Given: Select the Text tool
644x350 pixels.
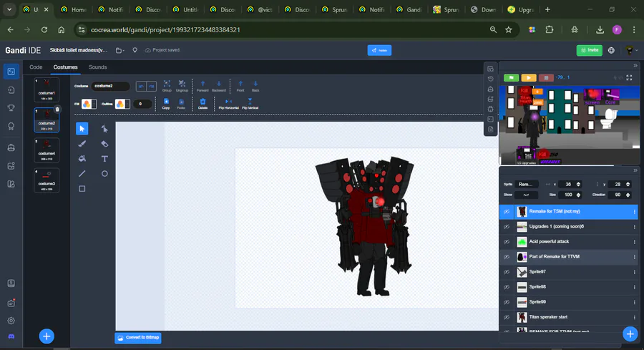Looking at the screenshot, I should point(104,159).
